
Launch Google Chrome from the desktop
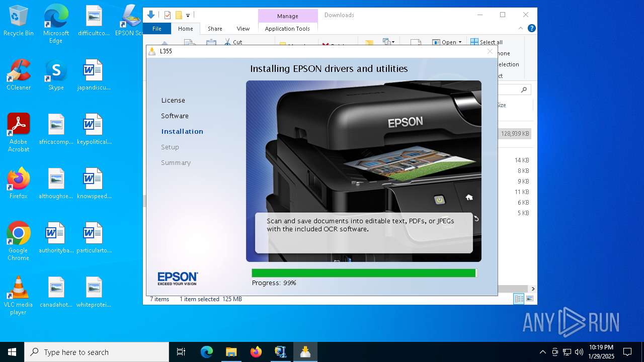[19, 241]
